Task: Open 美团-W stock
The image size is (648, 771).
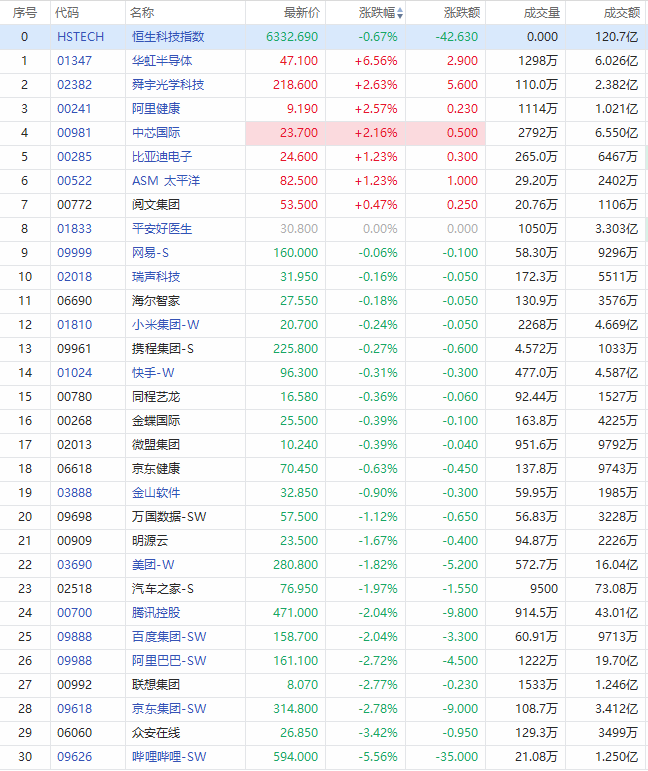Action: click(x=153, y=565)
